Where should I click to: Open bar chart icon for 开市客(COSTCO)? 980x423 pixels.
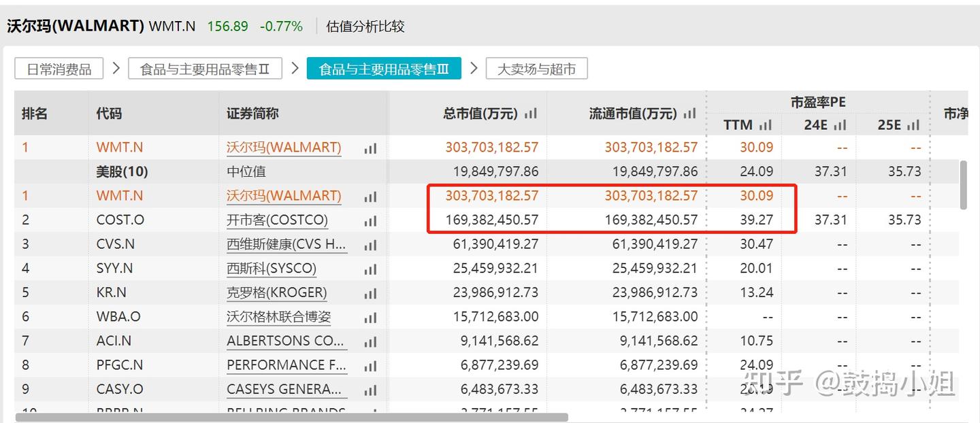(x=370, y=221)
